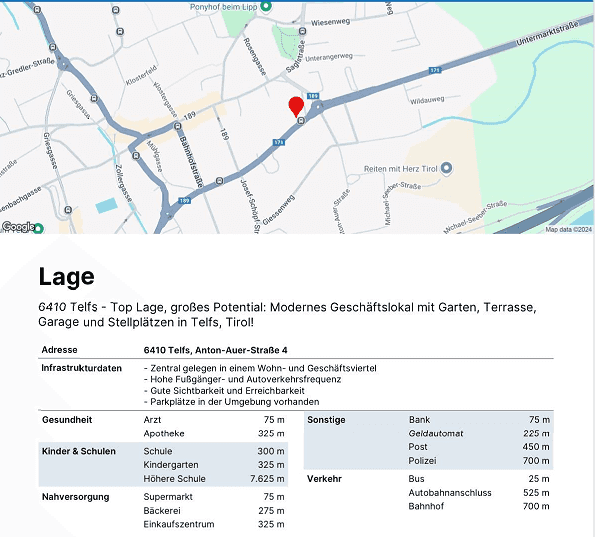Select the 189 road shield above the red pin
This screenshot has width=595, height=537.
pyautogui.click(x=313, y=96)
